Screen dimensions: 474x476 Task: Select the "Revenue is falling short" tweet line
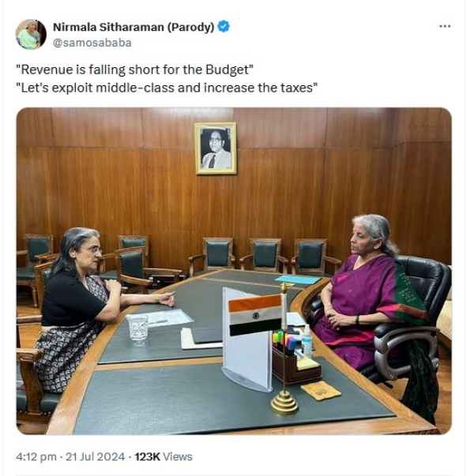pos(134,69)
